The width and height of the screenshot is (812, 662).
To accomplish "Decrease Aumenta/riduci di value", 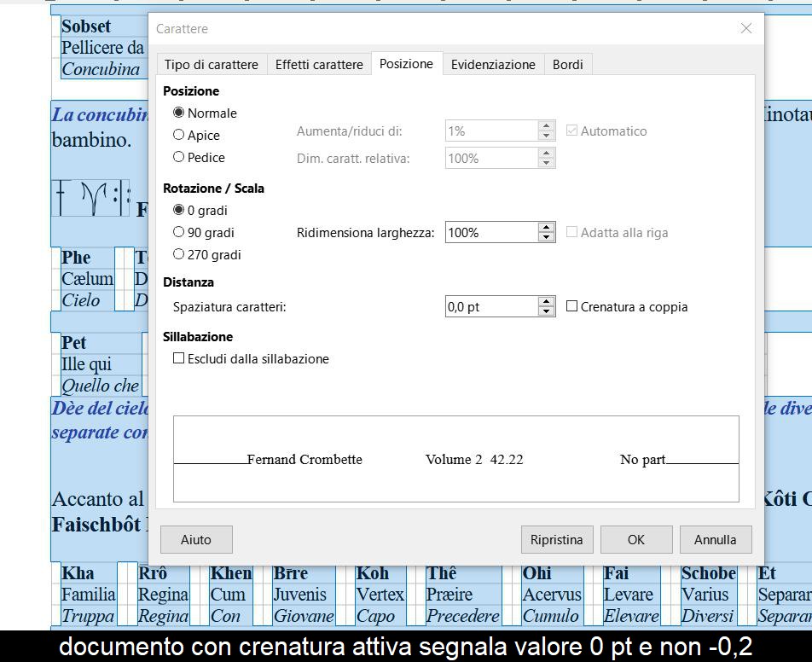I will [x=547, y=136].
